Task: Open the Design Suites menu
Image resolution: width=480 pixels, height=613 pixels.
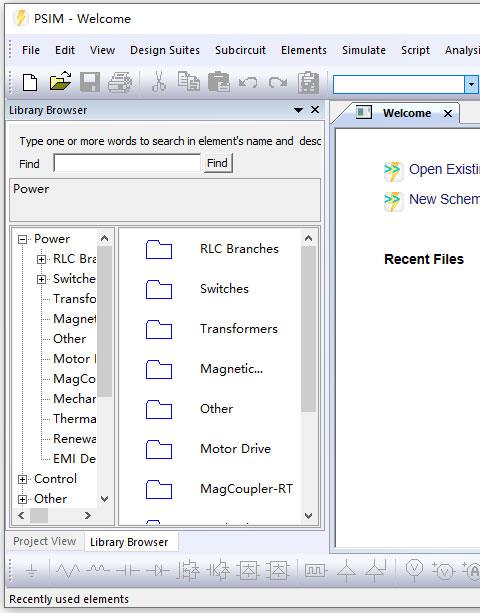Action: pos(165,50)
